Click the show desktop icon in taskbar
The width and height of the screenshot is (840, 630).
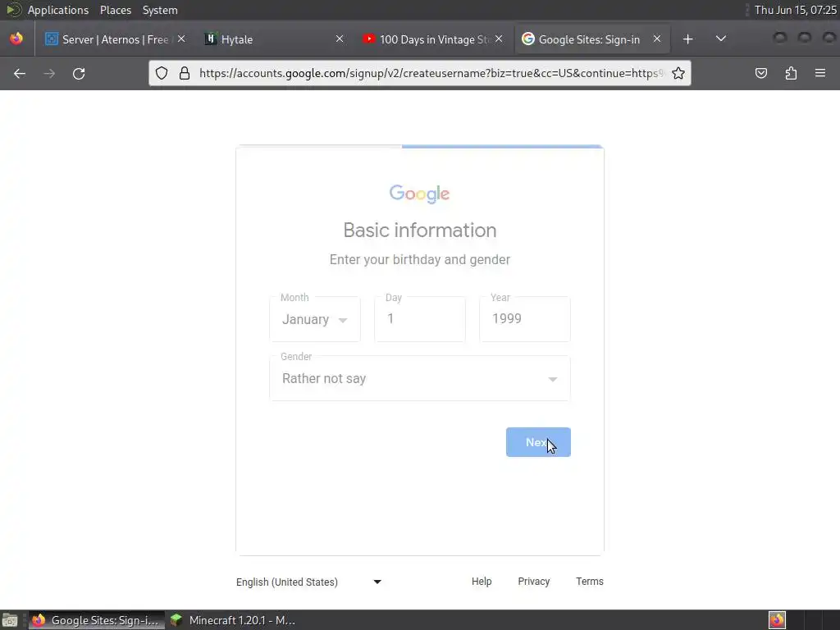point(10,620)
